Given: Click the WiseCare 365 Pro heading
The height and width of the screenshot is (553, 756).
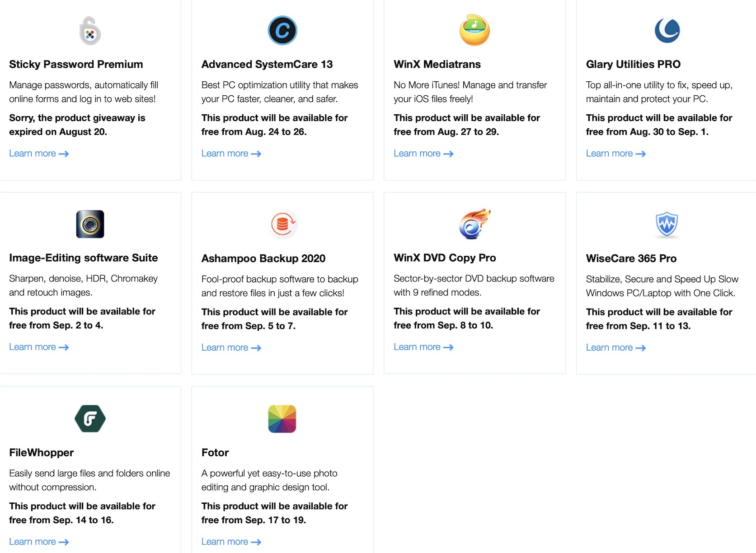Looking at the screenshot, I should click(x=631, y=258).
